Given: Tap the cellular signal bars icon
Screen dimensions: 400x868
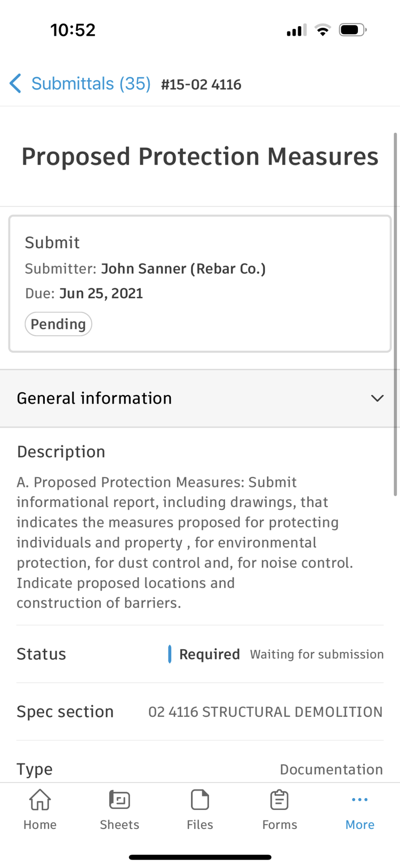Looking at the screenshot, I should point(297,30).
